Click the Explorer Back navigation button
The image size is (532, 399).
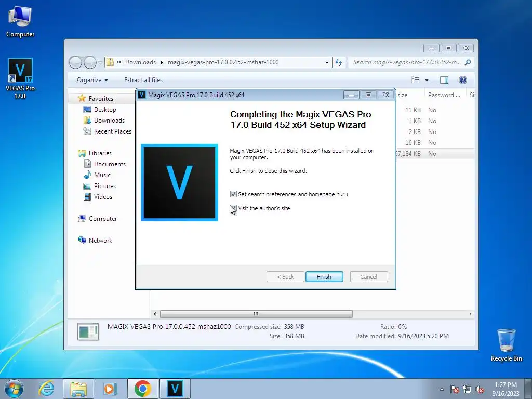75,62
